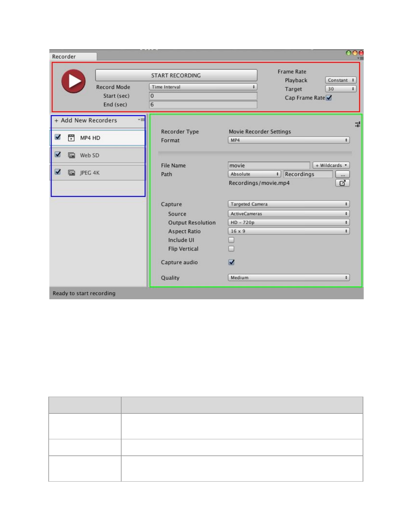Enable the Include UI checkbox

pyautogui.click(x=231, y=240)
